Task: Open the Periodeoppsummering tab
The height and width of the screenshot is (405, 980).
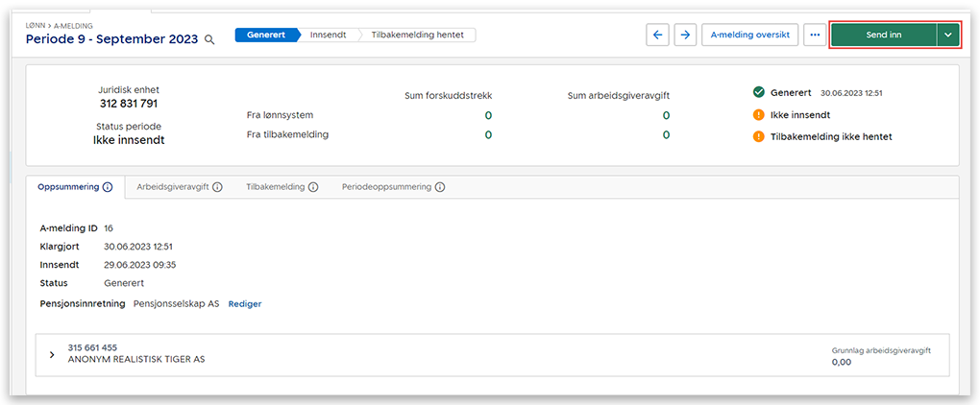Action: (386, 187)
